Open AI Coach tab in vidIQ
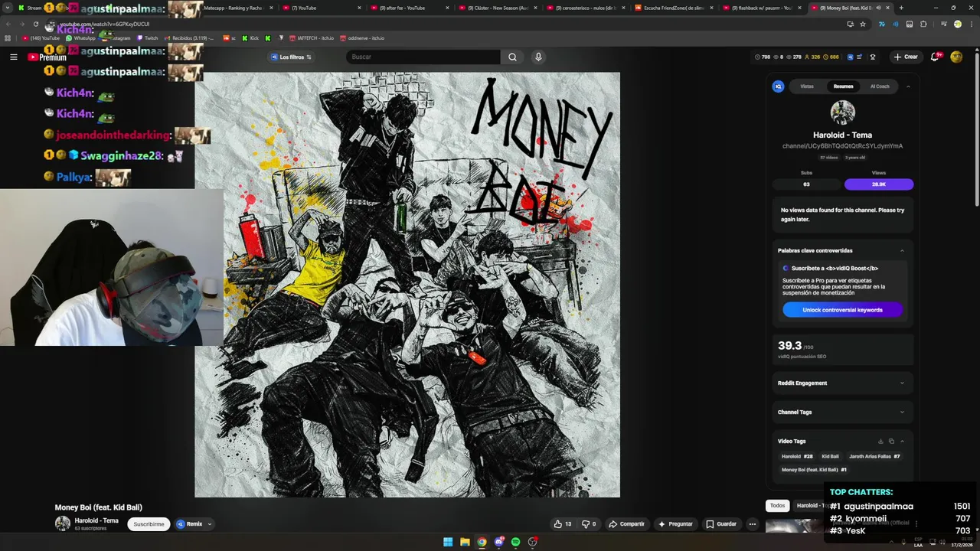The height and width of the screenshot is (551, 980). click(880, 86)
